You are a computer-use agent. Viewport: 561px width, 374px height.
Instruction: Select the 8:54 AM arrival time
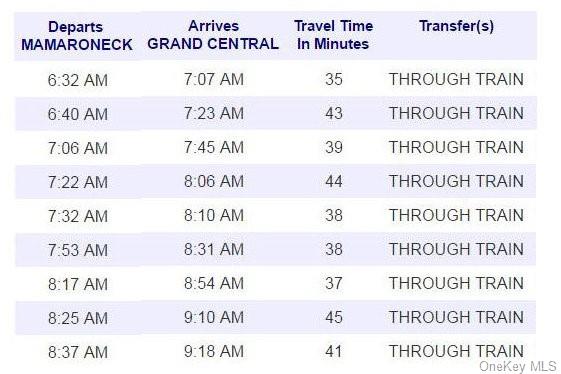214,283
